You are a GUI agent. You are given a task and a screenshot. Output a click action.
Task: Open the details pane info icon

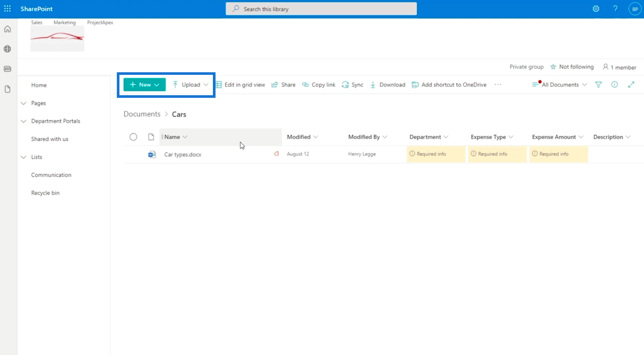[615, 84]
